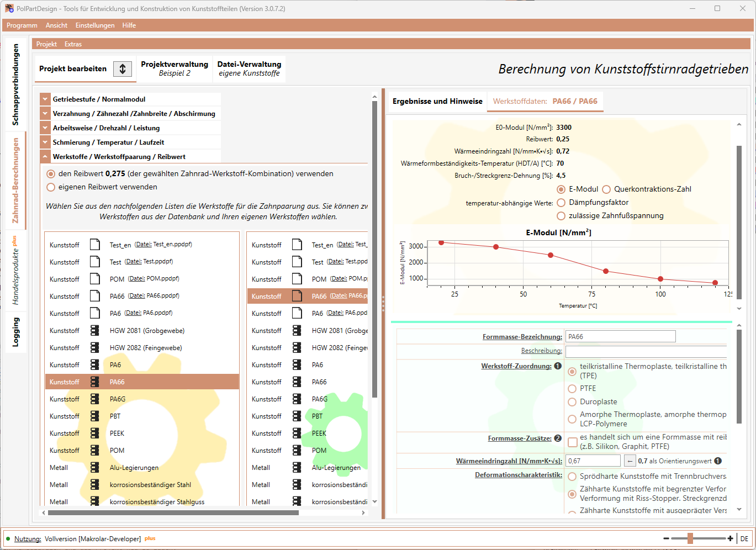Image resolution: width=756 pixels, height=550 pixels.
Task: Open the Extras menu in project bar
Action: pyautogui.click(x=73, y=44)
